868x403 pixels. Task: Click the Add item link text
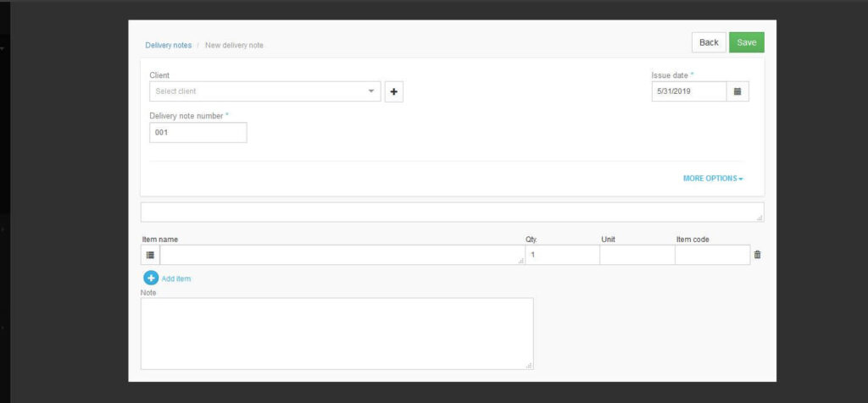pyautogui.click(x=176, y=279)
